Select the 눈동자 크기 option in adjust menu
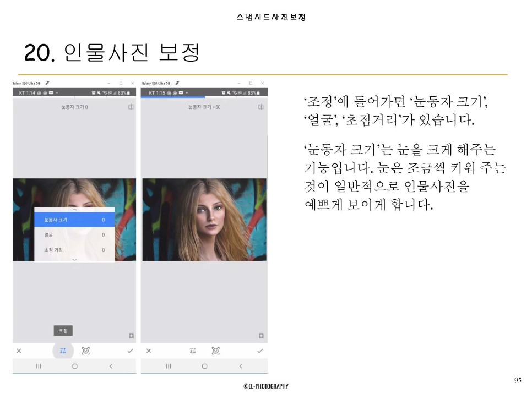This screenshot has height=399, width=532. (x=74, y=220)
